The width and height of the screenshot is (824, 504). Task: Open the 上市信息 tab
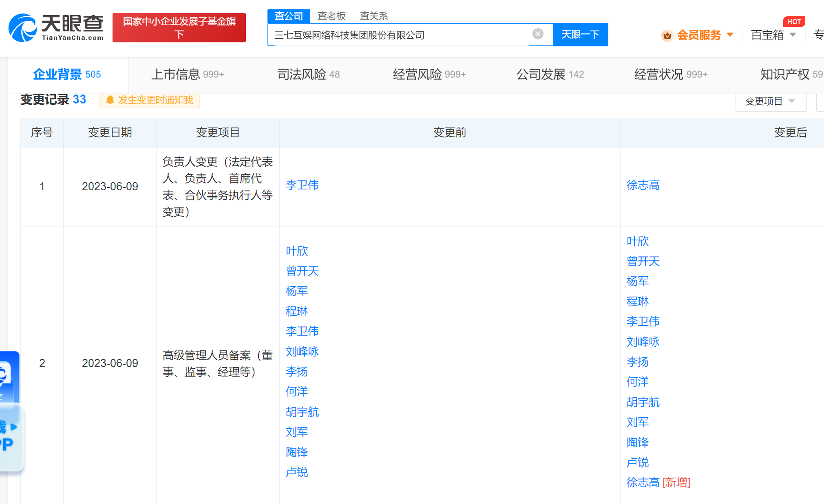coord(188,74)
